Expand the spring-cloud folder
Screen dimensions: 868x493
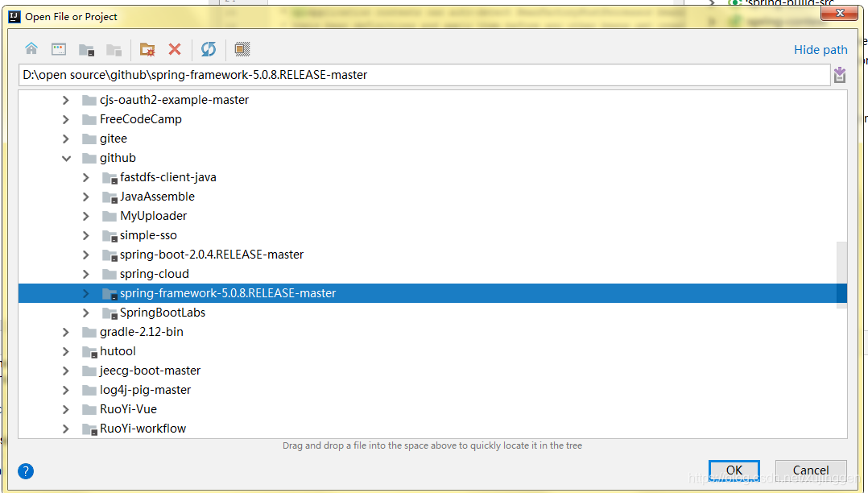86,274
